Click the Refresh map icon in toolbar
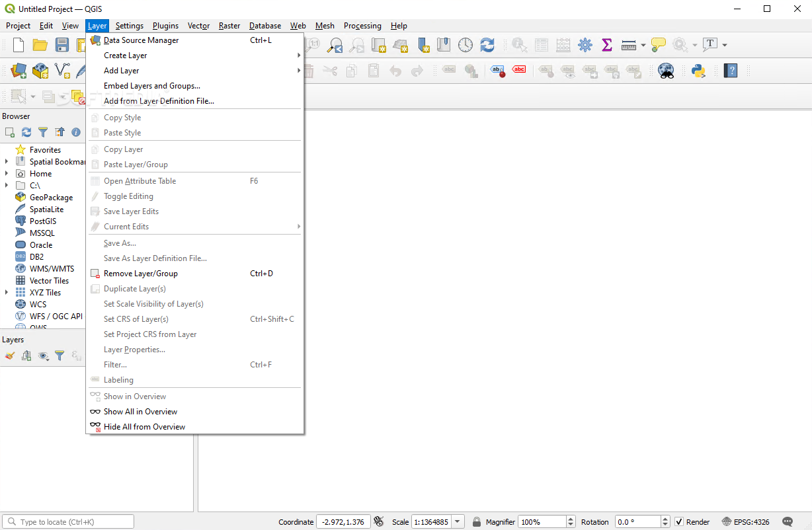Screen dimensions: 812x530 [487, 45]
